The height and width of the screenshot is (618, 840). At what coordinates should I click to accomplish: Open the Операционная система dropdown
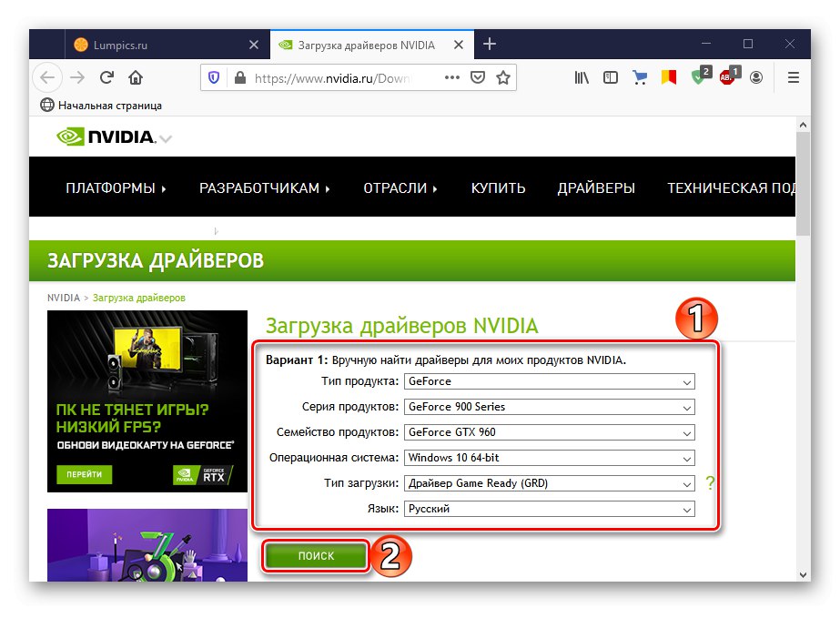549,458
